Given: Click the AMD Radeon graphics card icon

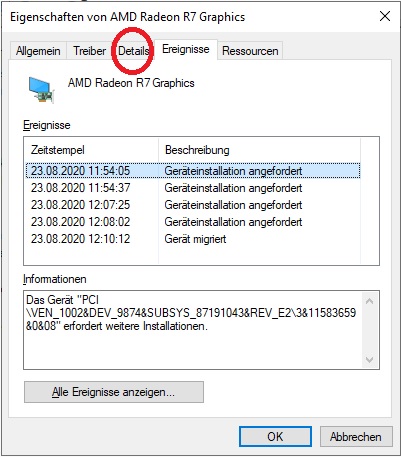Looking at the screenshot, I should (x=41, y=90).
